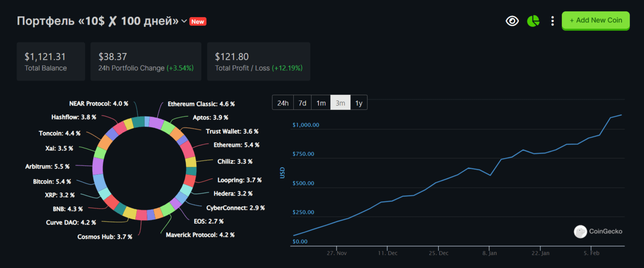The image size is (644, 268).
Task: Click the BNB: 4.3 % label
Action: (x=68, y=209)
